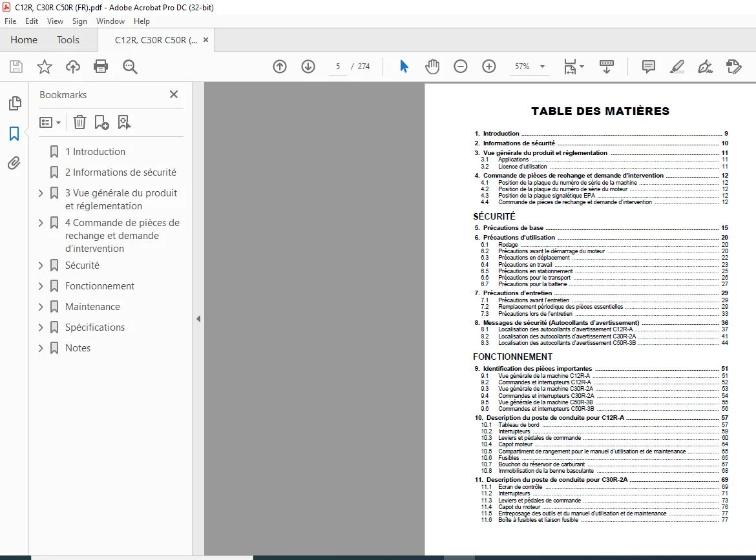Delete selected bookmark with trash icon

coord(79,123)
